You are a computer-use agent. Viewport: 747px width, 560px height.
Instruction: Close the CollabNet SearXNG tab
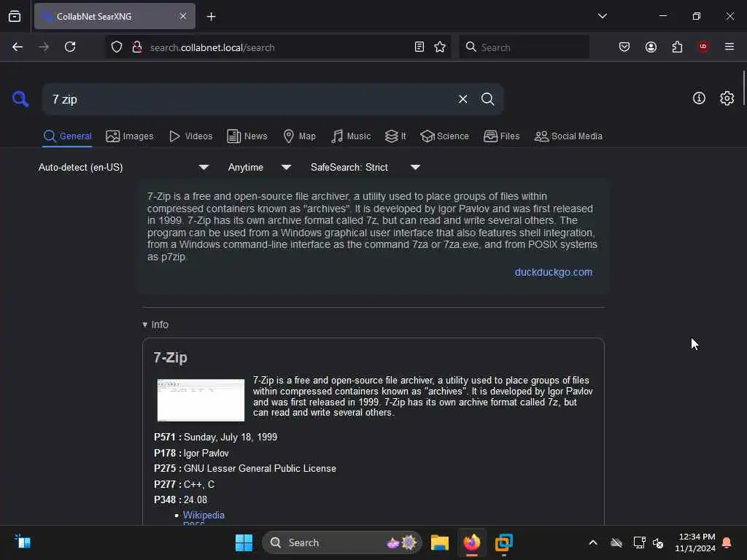183,16
